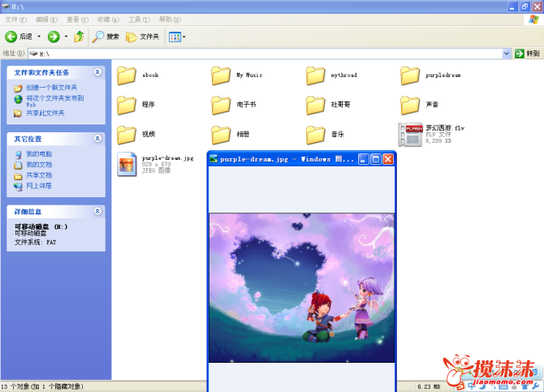Open the 工具 menu
The width and height of the screenshot is (544, 392).
139,19
